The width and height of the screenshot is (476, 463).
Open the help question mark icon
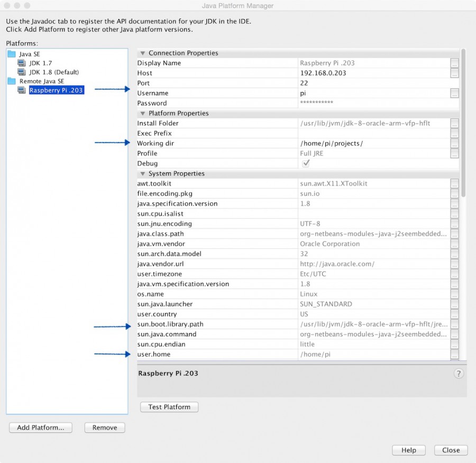[459, 374]
